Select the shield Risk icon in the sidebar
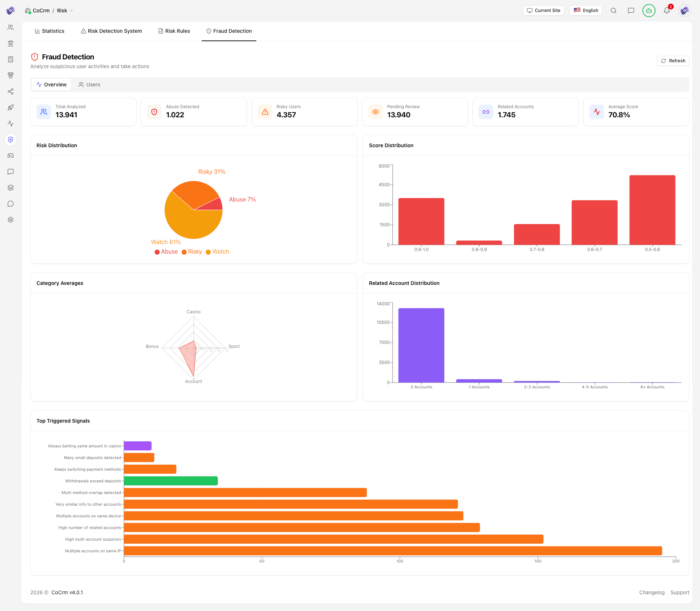700x611 pixels. click(11, 140)
